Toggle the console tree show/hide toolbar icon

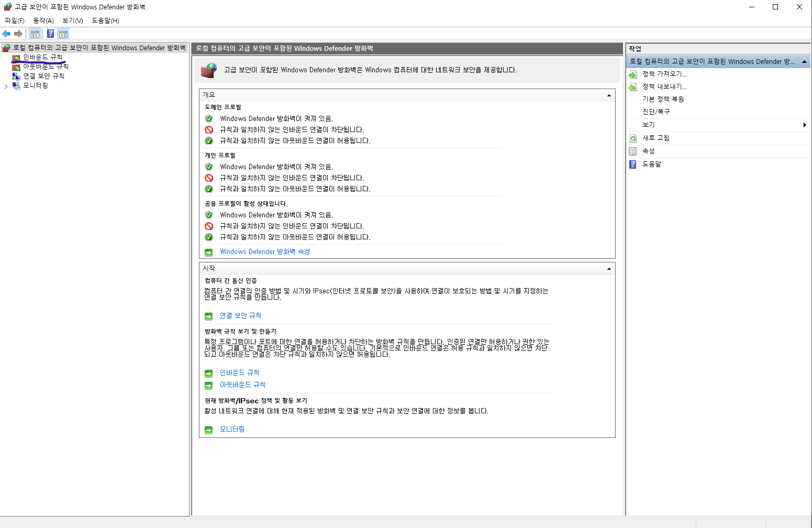point(35,34)
